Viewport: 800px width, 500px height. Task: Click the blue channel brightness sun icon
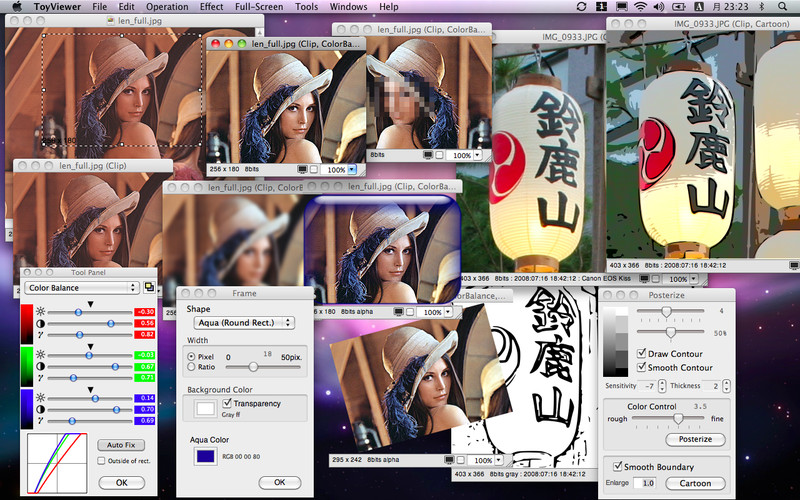point(40,398)
